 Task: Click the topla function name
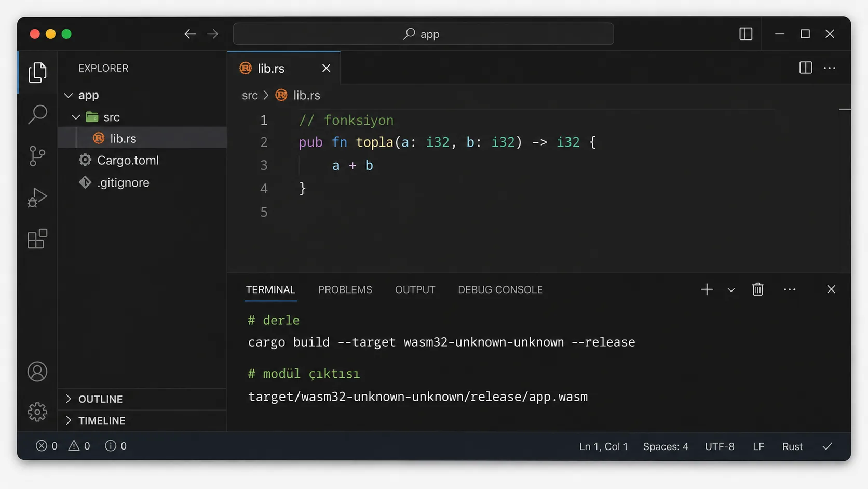click(x=374, y=142)
